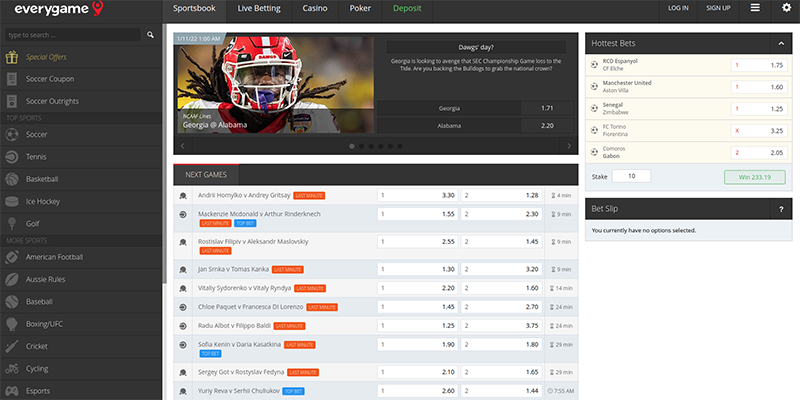The width and height of the screenshot is (800, 400).
Task: Click the Soccer Coupon sidebar icon
Action: (x=12, y=79)
